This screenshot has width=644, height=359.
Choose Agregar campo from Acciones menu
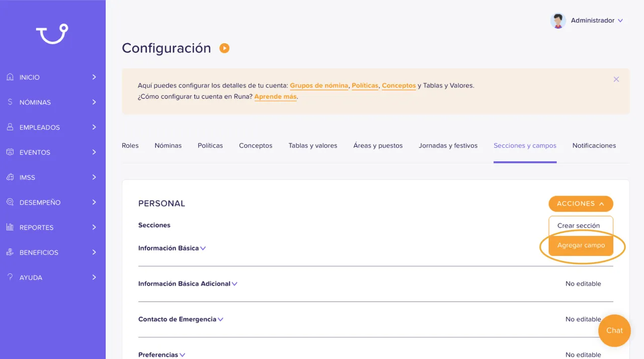point(581,245)
